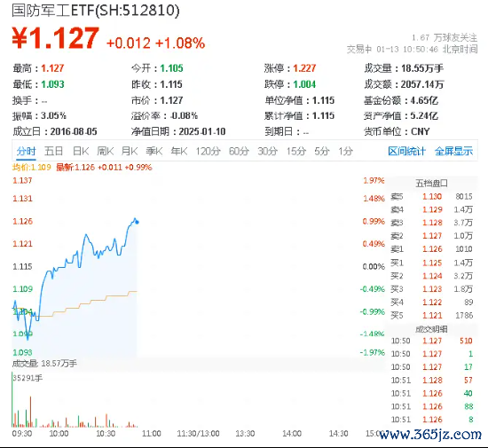488x448 pixels.
Task: Click the 国防军工ETF(SH:512810) title
Action: 96,11
